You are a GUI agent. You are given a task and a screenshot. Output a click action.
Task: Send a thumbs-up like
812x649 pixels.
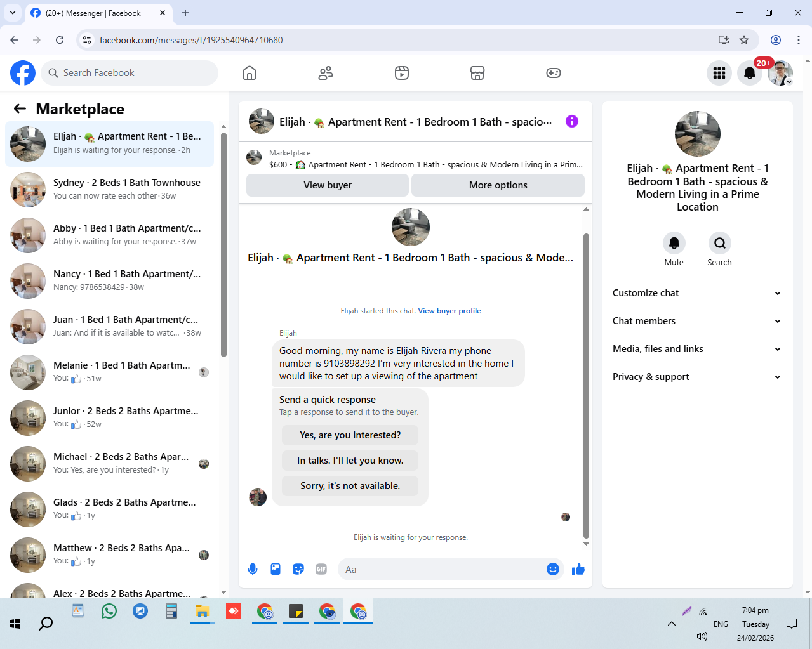click(x=578, y=569)
